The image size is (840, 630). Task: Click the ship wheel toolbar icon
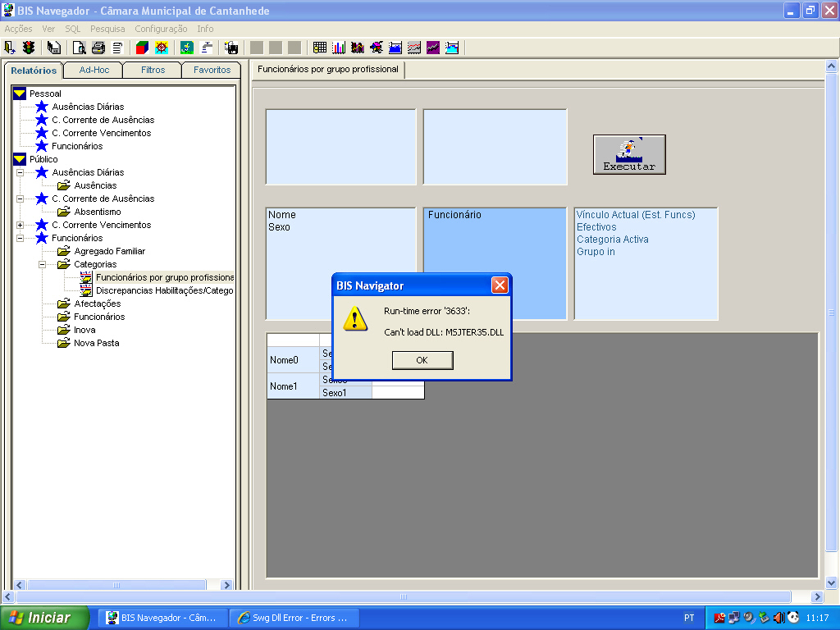162,48
